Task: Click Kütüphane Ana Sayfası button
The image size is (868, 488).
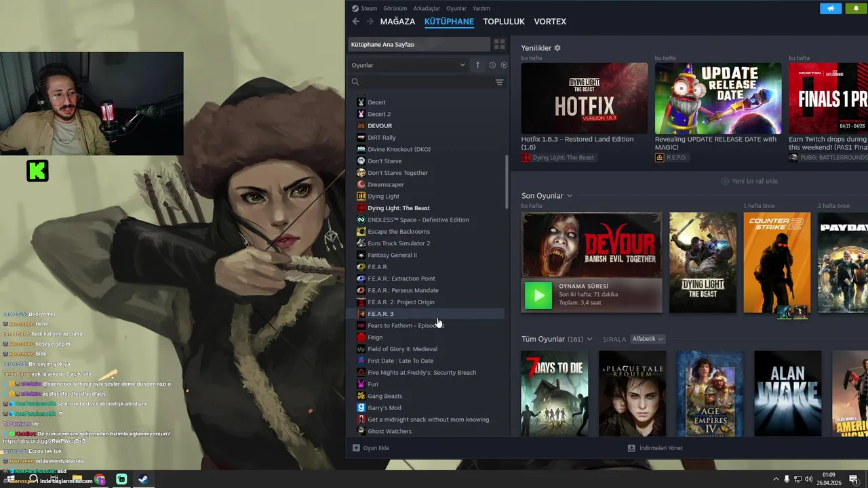Action: (x=419, y=44)
